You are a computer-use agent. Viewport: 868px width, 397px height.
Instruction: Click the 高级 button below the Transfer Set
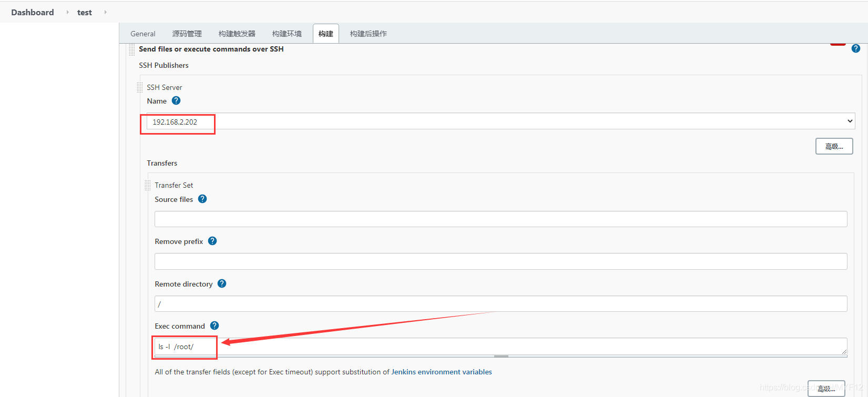[826, 389]
